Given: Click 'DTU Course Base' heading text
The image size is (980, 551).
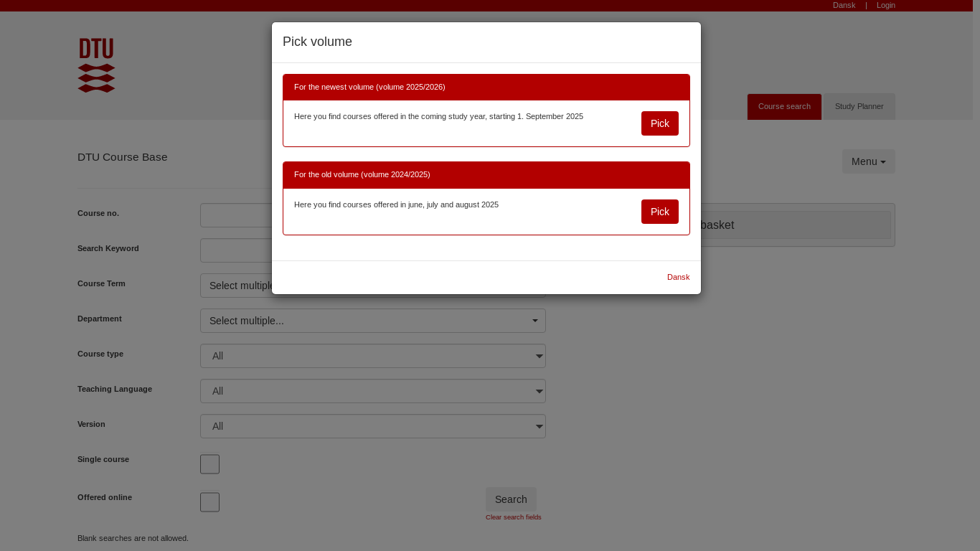Looking at the screenshot, I should click(x=123, y=157).
